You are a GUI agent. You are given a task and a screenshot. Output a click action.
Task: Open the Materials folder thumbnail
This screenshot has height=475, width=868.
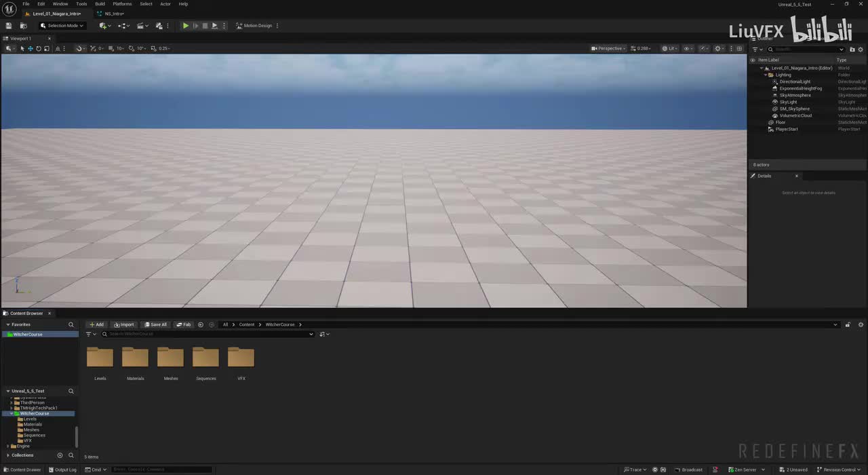[x=135, y=358]
